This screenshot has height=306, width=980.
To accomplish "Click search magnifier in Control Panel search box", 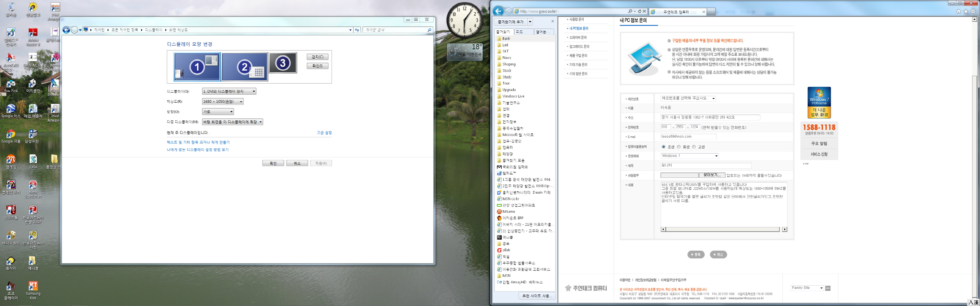I will click(x=429, y=30).
